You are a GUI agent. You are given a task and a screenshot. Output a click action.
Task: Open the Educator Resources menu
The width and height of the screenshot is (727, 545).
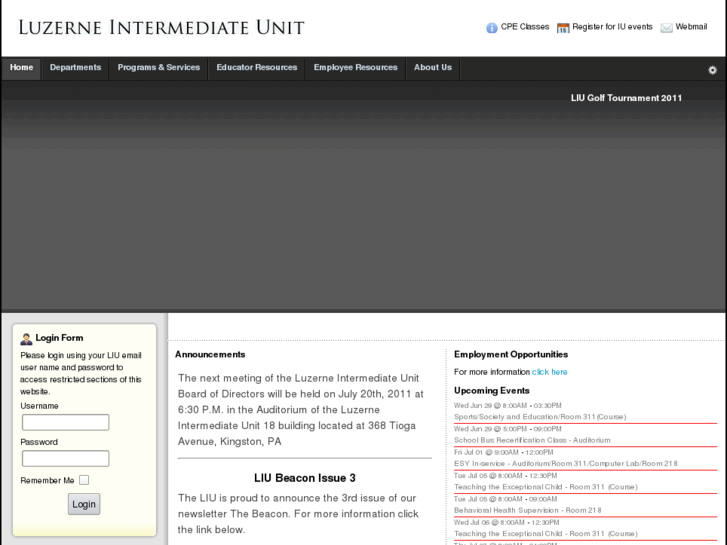[256, 68]
